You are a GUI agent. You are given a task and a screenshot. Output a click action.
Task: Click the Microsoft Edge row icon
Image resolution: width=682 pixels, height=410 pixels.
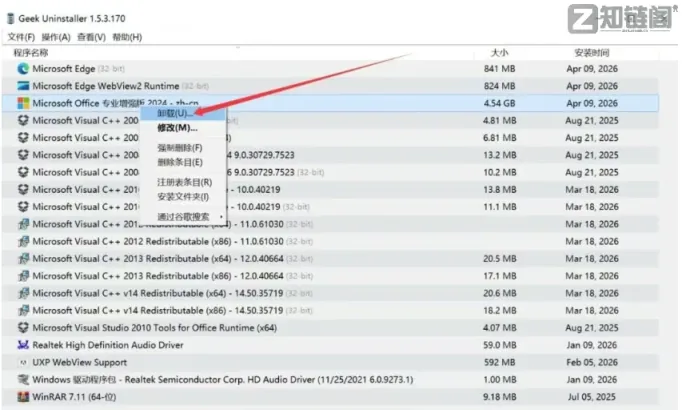(23, 69)
